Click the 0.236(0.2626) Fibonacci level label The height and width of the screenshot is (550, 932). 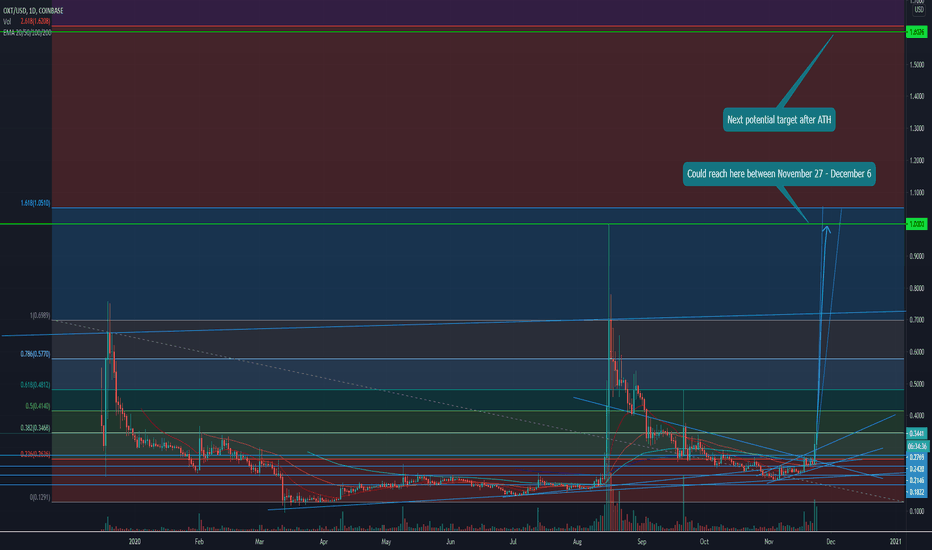click(x=35, y=454)
